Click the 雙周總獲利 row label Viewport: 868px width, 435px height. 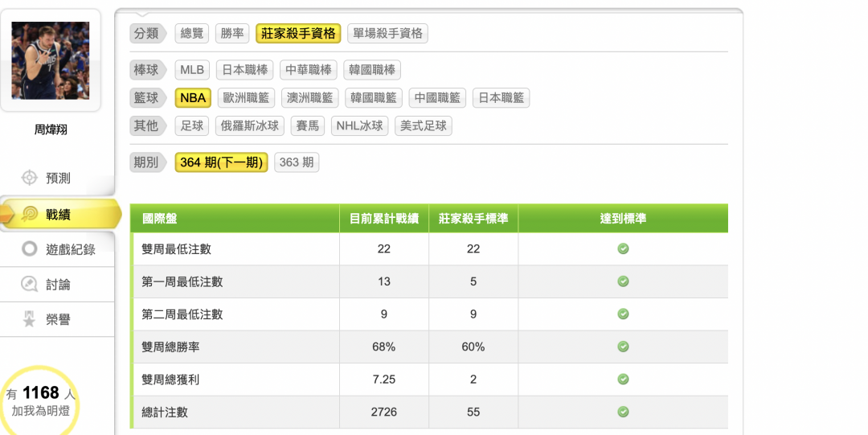click(x=170, y=380)
